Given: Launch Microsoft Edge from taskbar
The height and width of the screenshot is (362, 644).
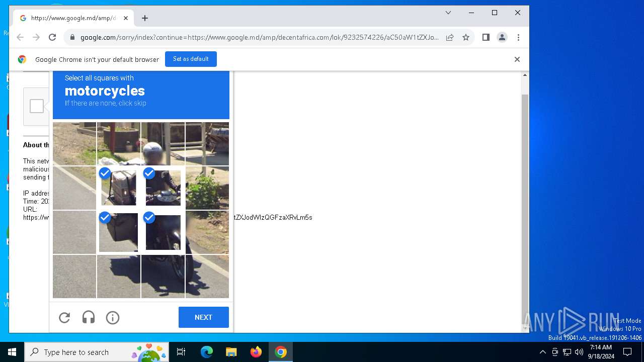Looking at the screenshot, I should coord(207,352).
